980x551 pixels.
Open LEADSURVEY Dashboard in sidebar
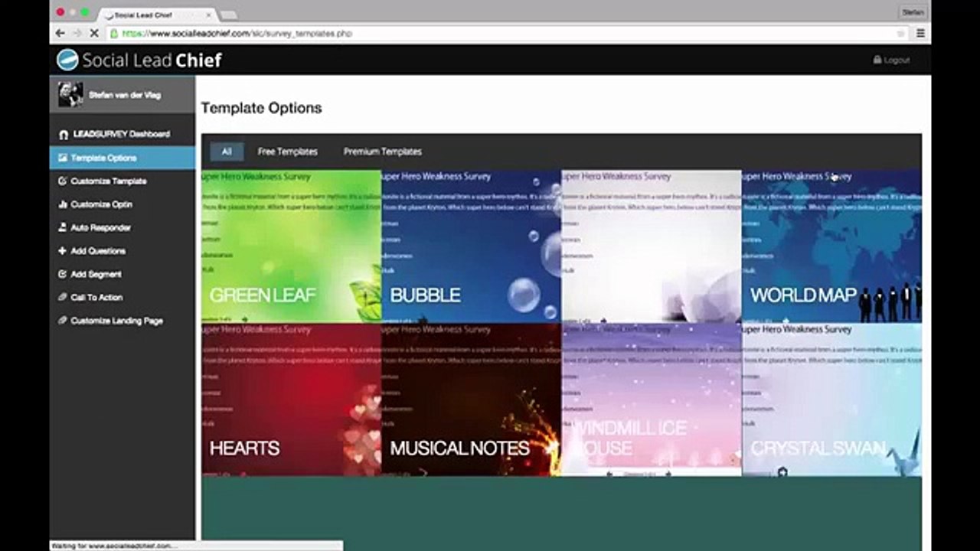coord(122,134)
